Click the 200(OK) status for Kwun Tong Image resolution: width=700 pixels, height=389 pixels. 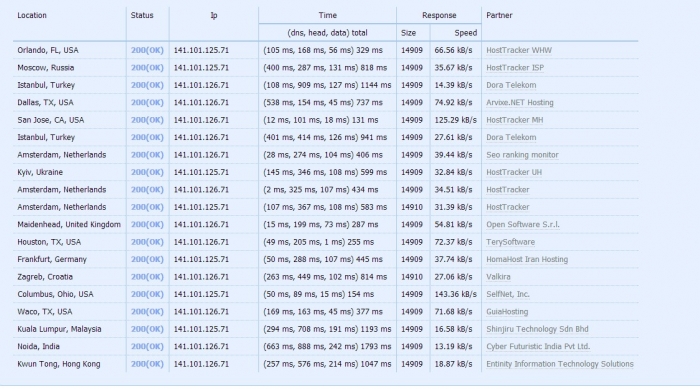(x=147, y=364)
